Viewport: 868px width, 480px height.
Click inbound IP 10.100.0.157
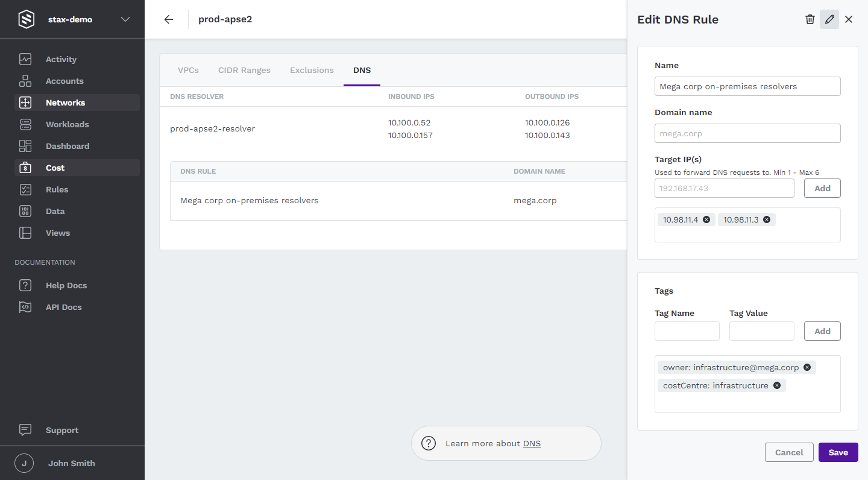410,135
